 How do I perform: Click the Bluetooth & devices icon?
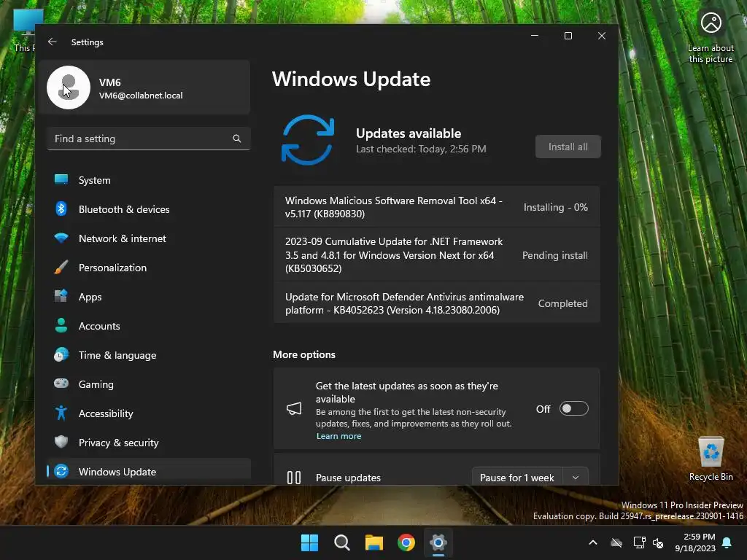click(x=61, y=209)
